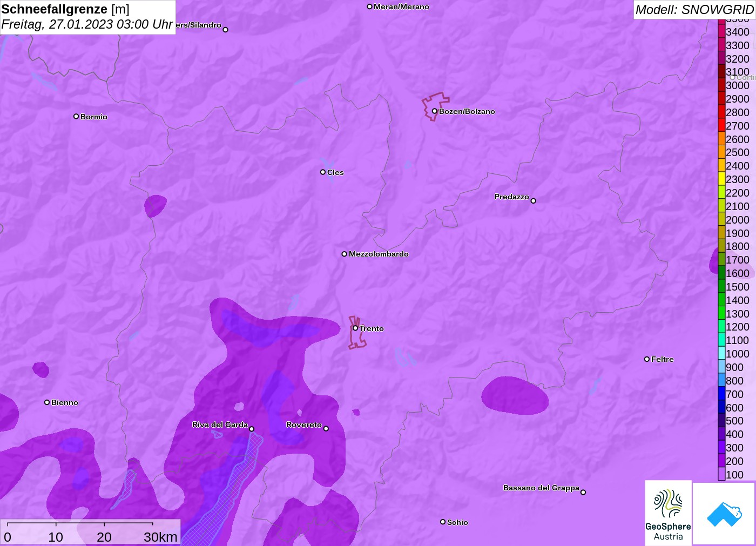756x546 pixels.
Task: Click the 1700 m legend color swatch
Action: point(721,259)
